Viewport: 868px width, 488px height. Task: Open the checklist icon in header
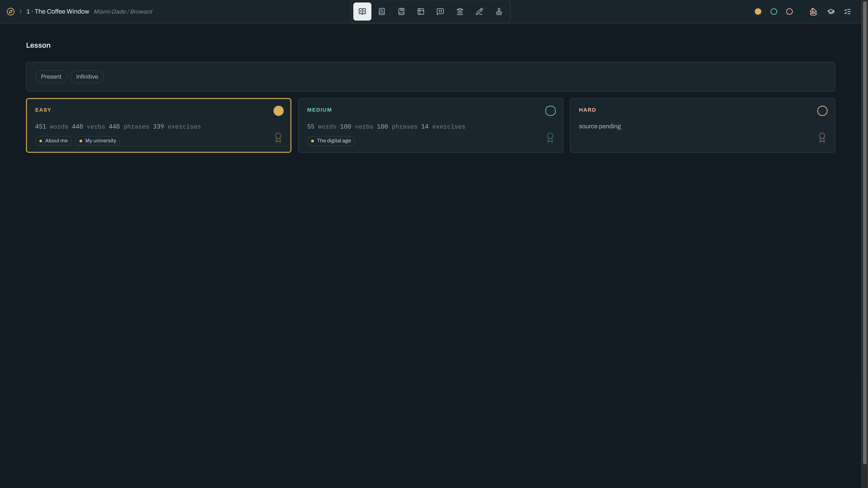[x=847, y=12]
